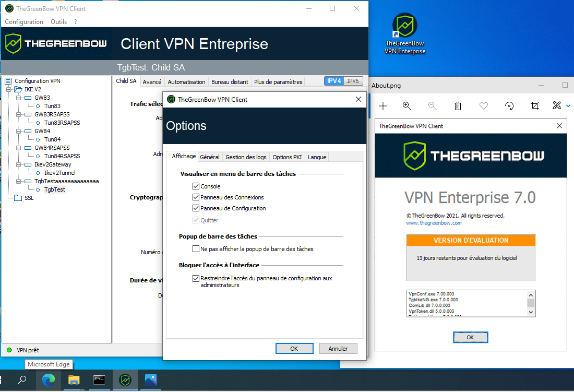Collapse the GW83 tree node
The height and width of the screenshot is (392, 574).
coord(18,98)
